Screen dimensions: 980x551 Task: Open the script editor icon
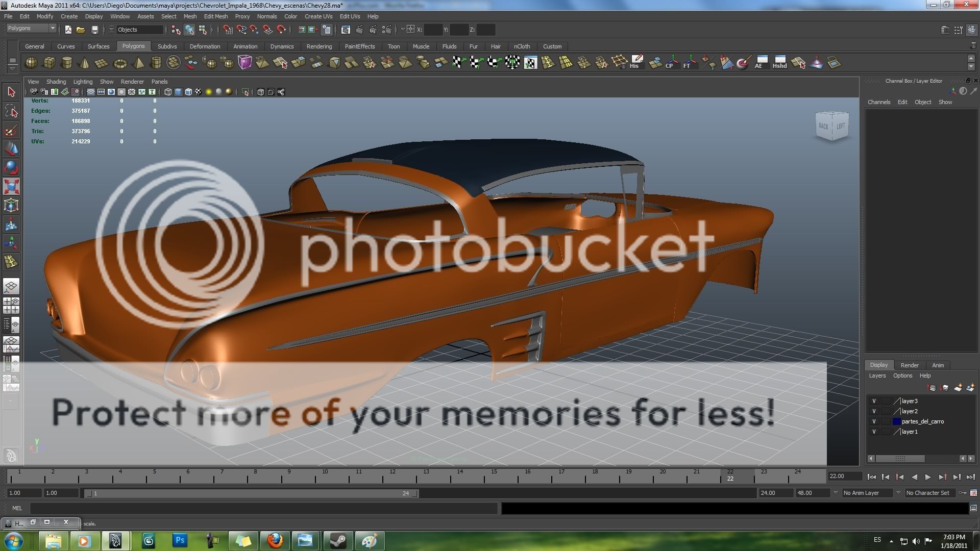click(973, 508)
